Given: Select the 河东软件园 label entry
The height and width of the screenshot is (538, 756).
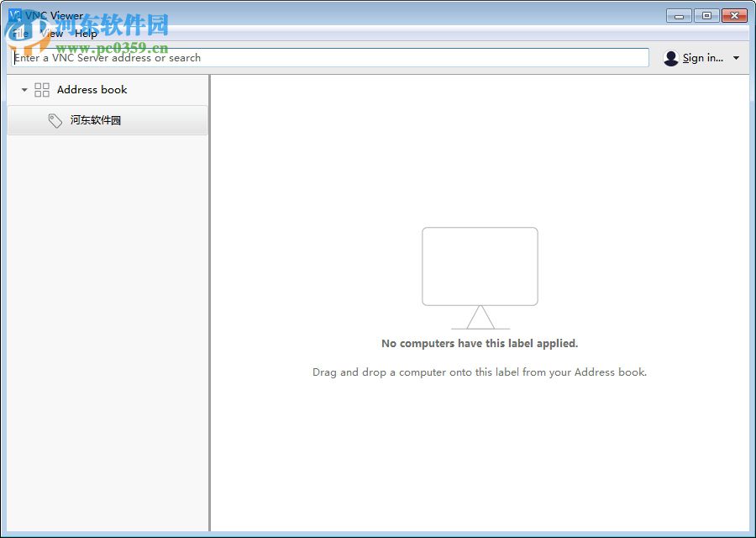Looking at the screenshot, I should point(95,119).
